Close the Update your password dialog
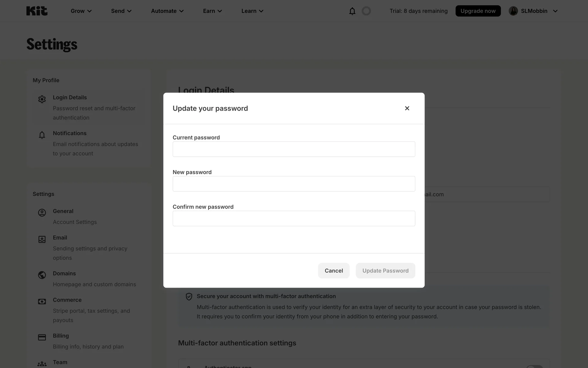Screen dimensions: 588x368 point(407,108)
